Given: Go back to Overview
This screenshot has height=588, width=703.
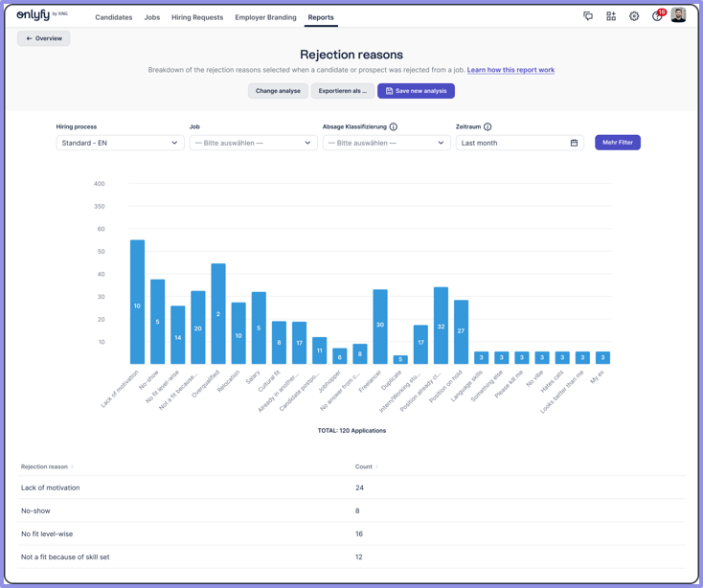Looking at the screenshot, I should (x=43, y=38).
